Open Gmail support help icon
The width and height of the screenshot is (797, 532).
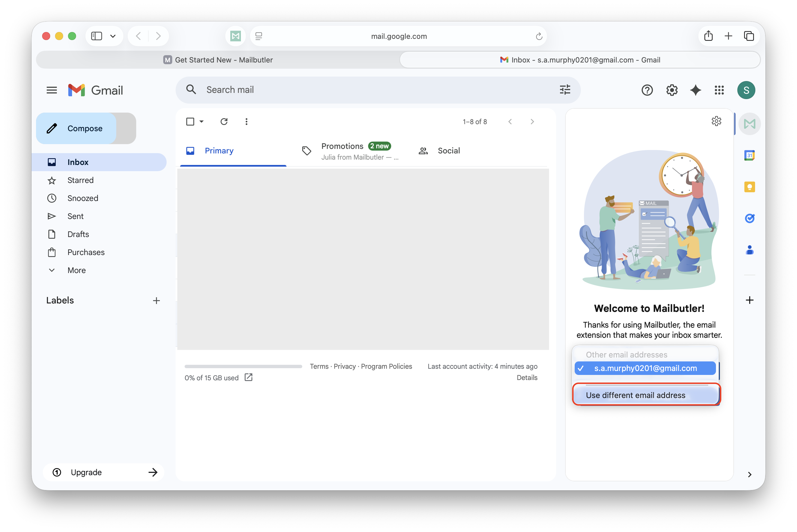[647, 90]
